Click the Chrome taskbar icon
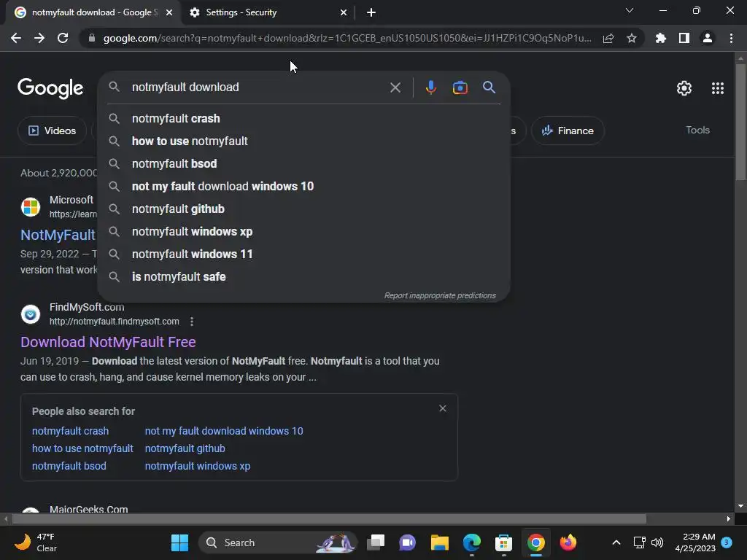 536,542
